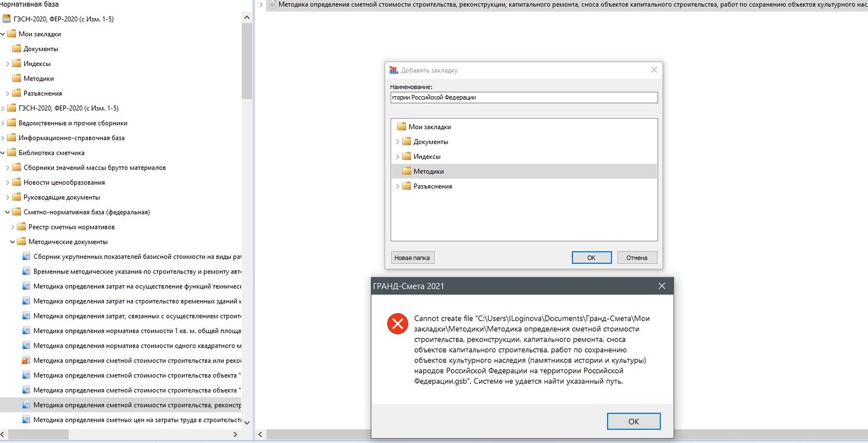Viewport: 868px width, 443px height.
Task: Expand Разъяснения in the bookmark dialog
Action: click(x=398, y=186)
